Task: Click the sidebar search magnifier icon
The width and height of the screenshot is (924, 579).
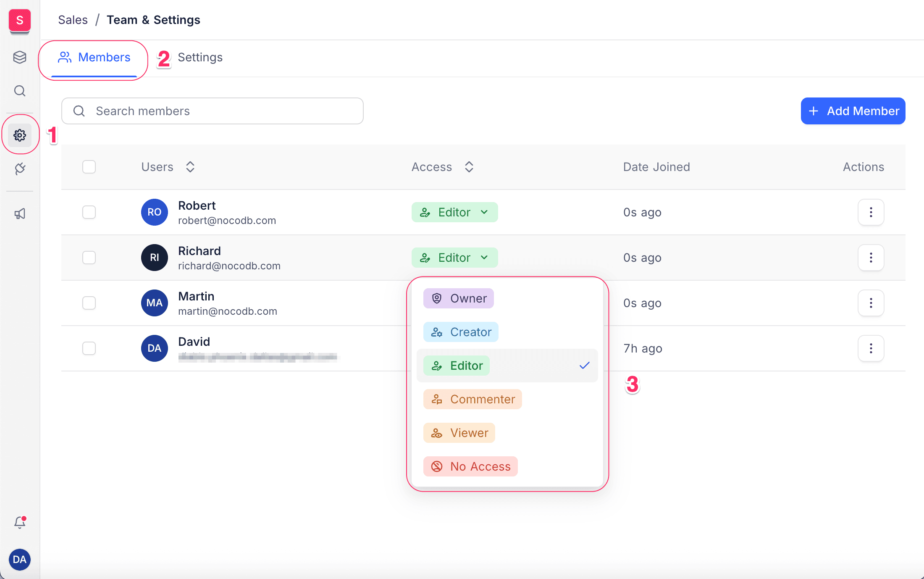Action: [x=19, y=91]
